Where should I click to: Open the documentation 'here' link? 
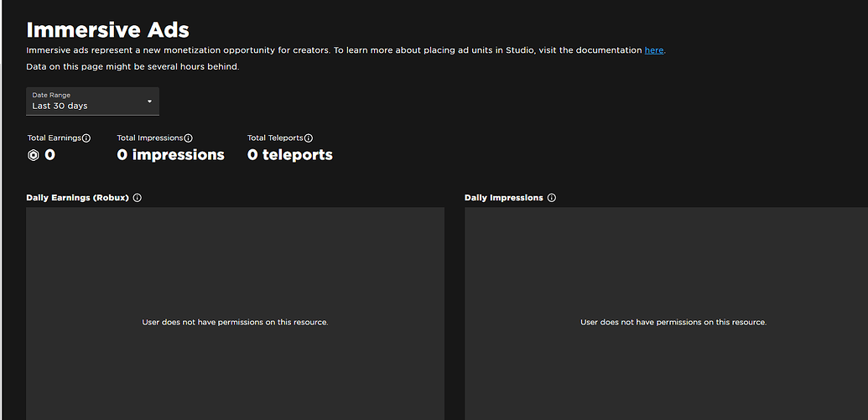click(654, 50)
